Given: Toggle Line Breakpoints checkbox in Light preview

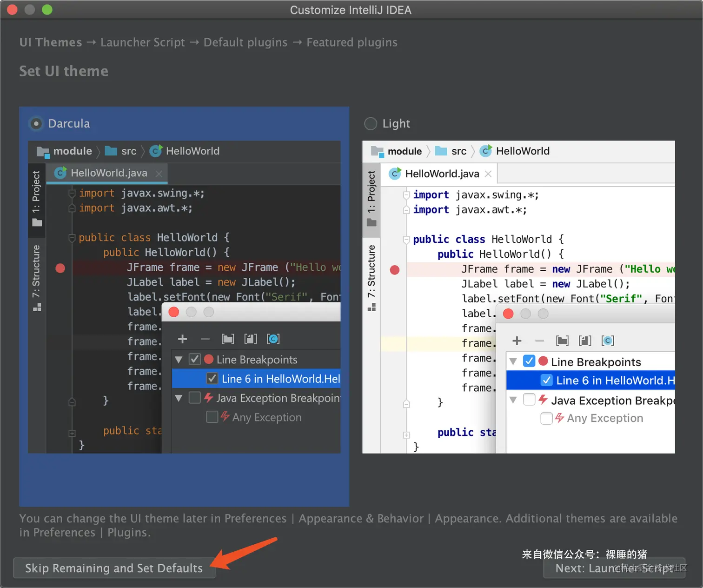Looking at the screenshot, I should [529, 361].
